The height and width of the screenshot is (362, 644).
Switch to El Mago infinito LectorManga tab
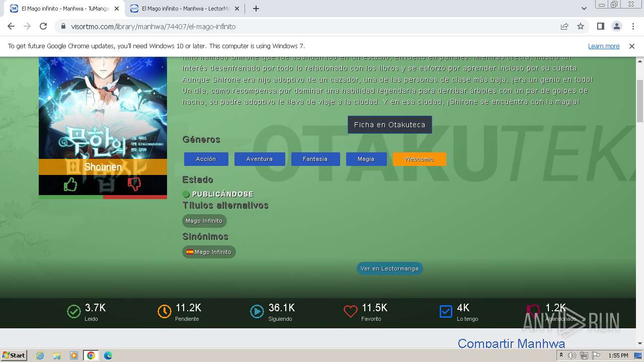184,9
